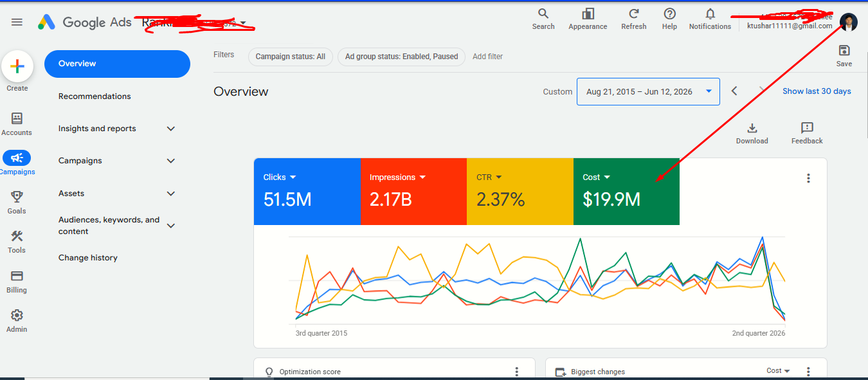
Task: Open Biggest changes Cost dropdown
Action: pyautogui.click(x=778, y=371)
